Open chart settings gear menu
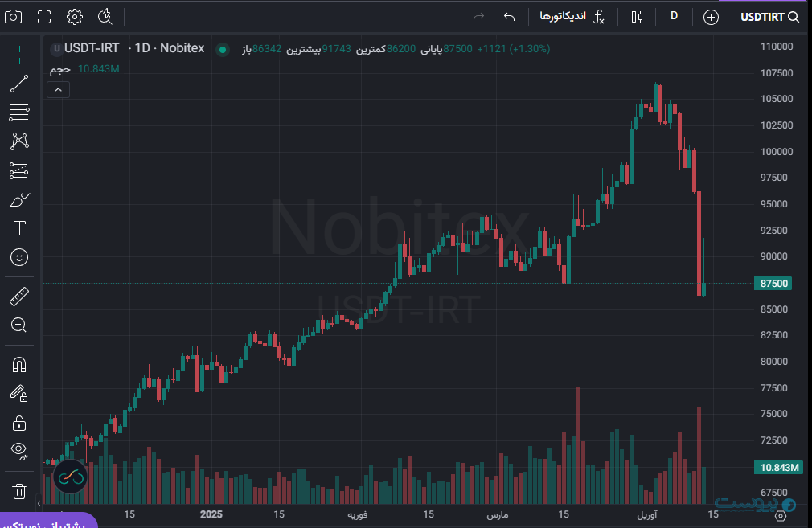 click(74, 16)
